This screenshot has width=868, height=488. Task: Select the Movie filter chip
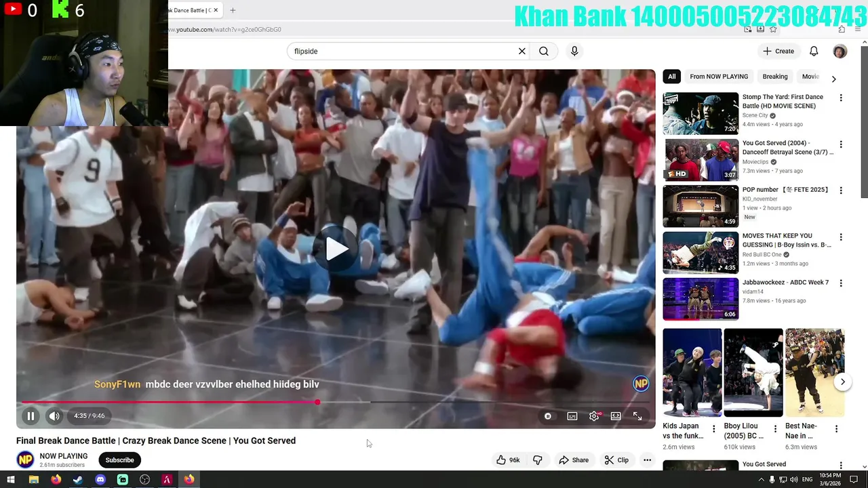(810, 77)
